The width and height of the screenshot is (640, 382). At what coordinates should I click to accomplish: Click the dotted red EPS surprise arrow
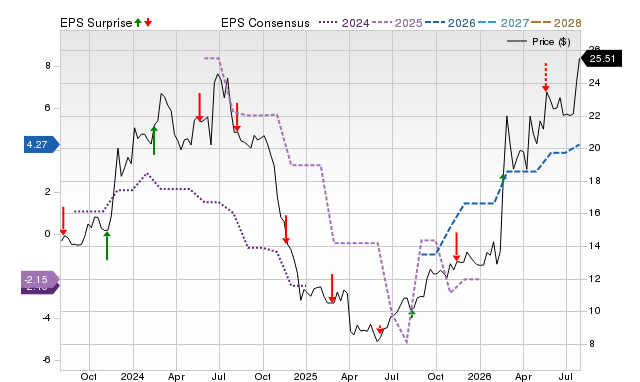(546, 77)
